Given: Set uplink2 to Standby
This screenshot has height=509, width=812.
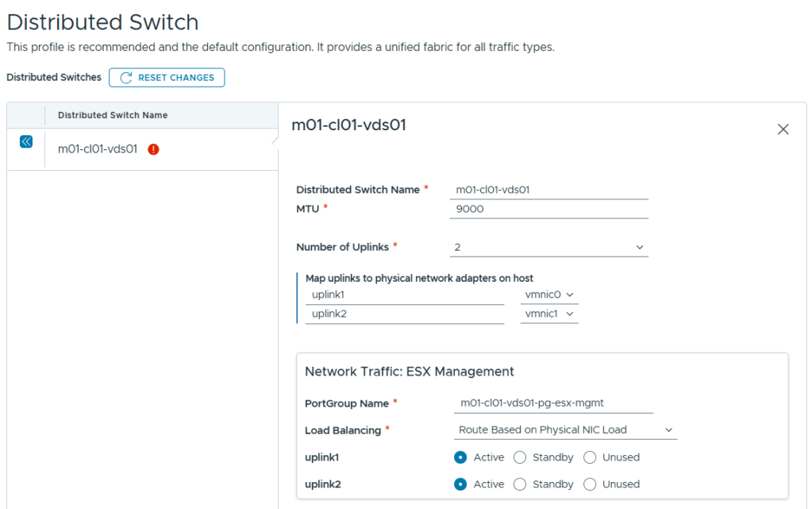Looking at the screenshot, I should (520, 484).
